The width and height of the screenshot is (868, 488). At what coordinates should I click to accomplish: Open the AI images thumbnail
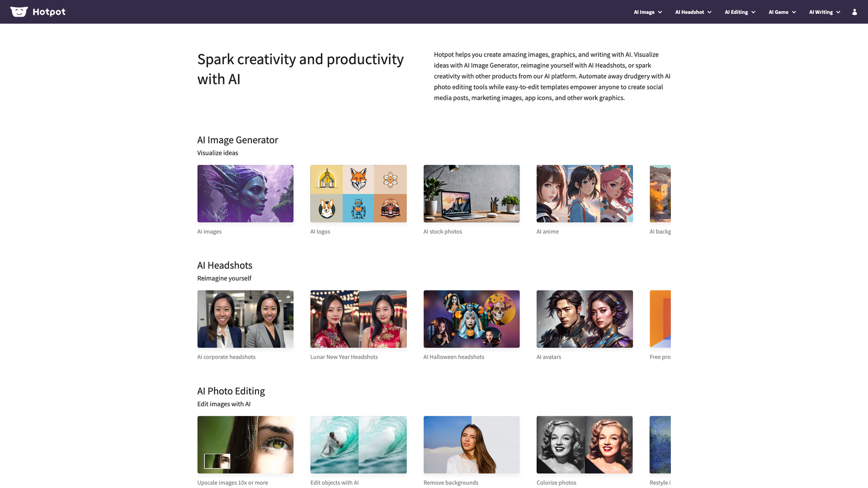click(245, 193)
